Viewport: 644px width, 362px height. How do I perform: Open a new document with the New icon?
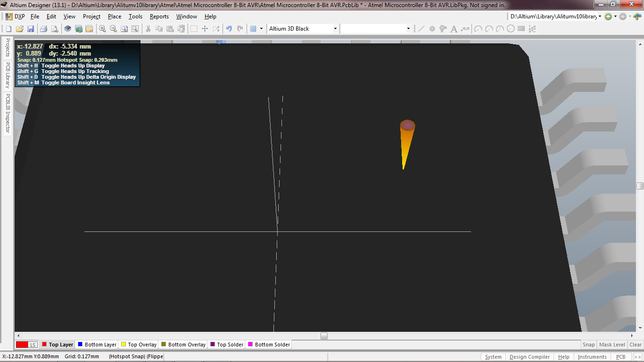(8, 28)
